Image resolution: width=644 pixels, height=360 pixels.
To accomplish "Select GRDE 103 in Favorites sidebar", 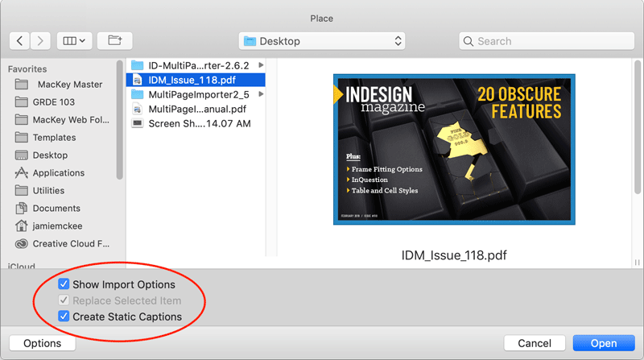I will (54, 102).
